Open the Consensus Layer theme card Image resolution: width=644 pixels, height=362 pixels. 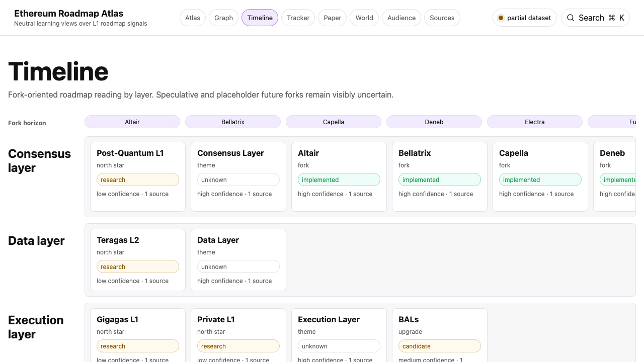[x=238, y=176]
